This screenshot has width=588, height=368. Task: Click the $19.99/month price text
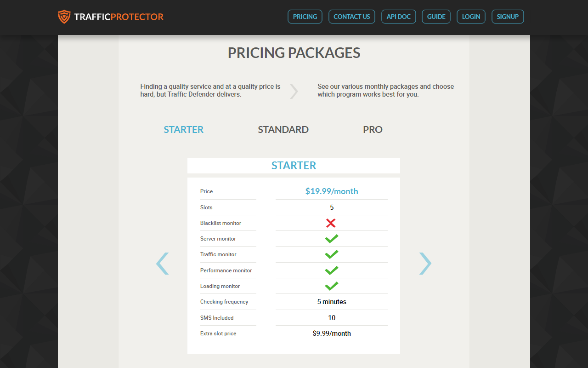(332, 191)
